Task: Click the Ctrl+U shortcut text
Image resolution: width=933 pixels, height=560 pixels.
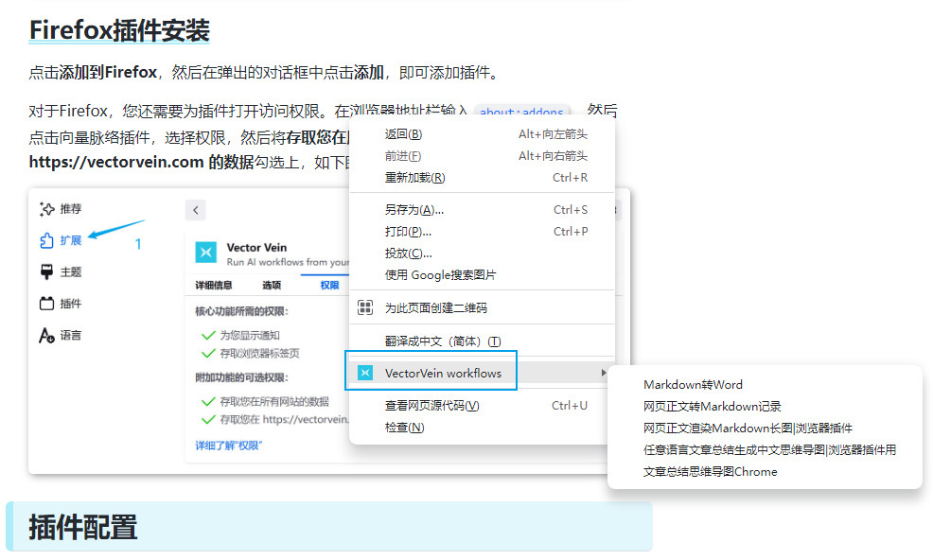Action: (x=570, y=406)
